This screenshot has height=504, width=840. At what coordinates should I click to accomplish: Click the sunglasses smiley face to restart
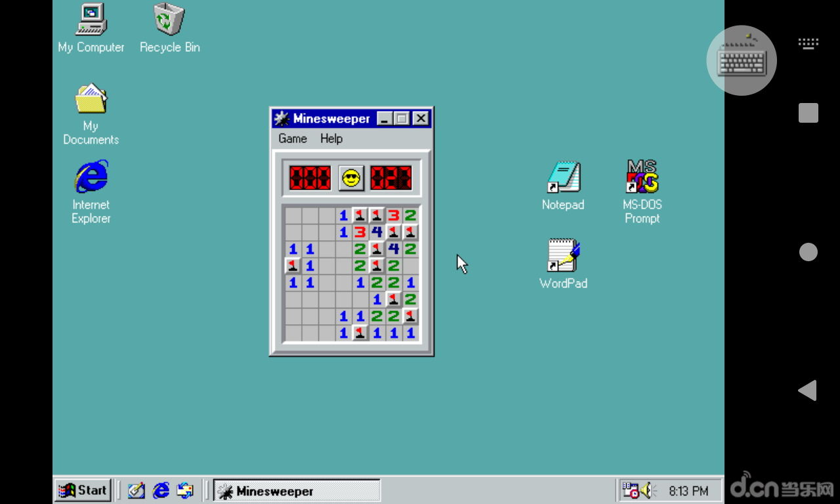click(352, 178)
